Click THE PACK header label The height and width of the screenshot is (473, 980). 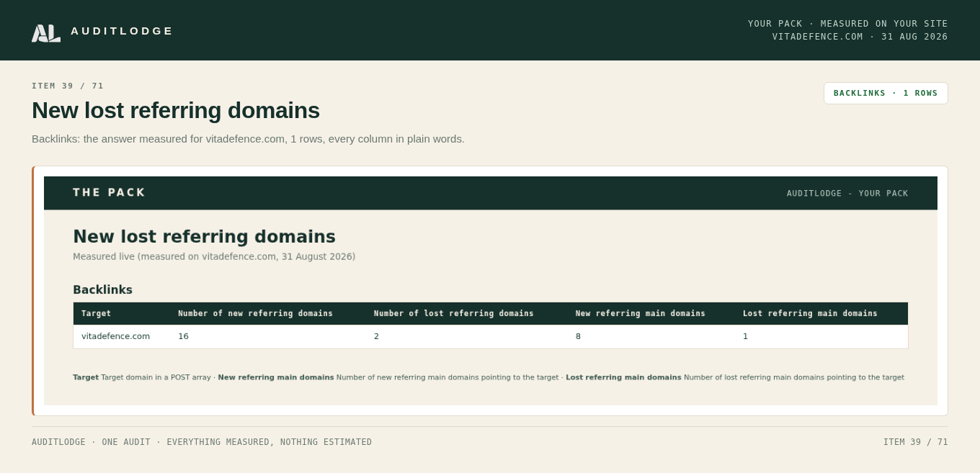[109, 193]
